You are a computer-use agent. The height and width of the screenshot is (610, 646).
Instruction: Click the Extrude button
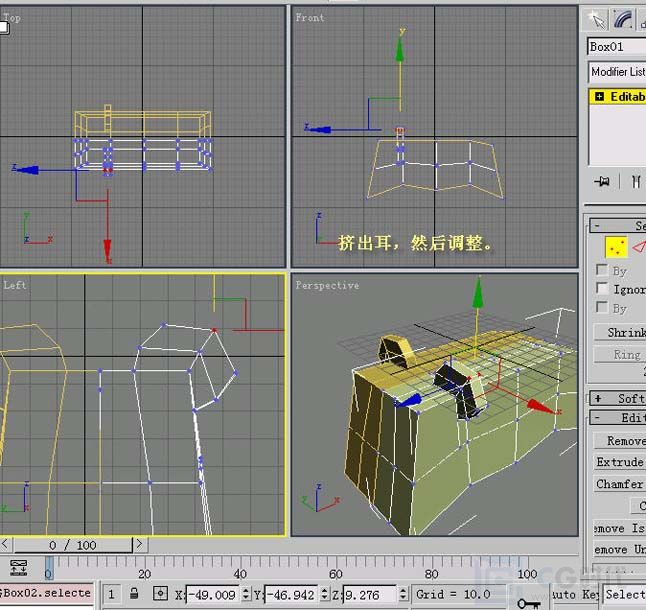(620, 462)
